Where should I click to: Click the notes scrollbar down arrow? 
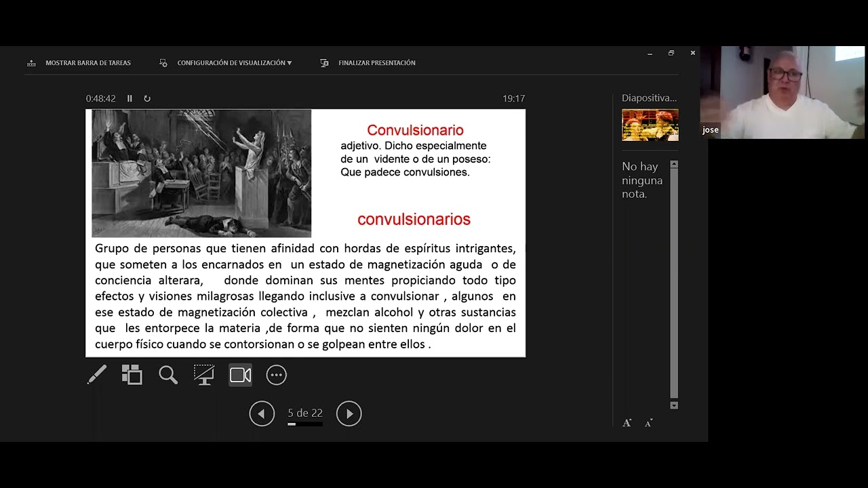674,405
